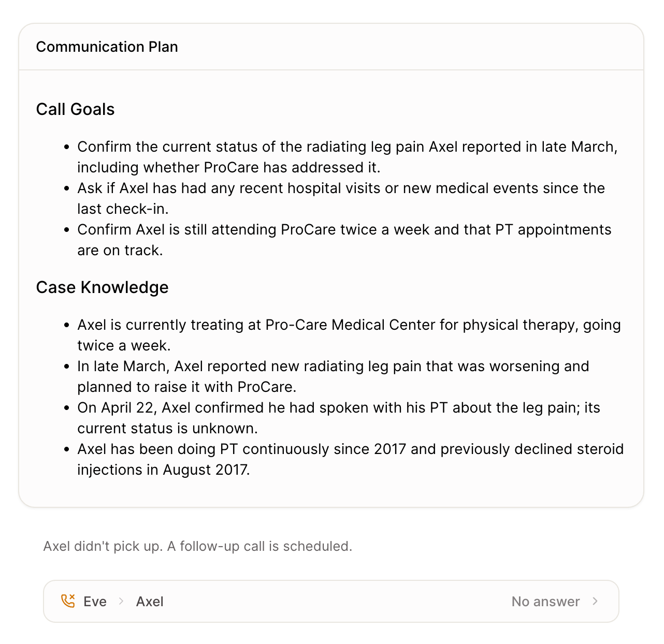This screenshot has width=664, height=644.
Task: Click the missed call phone icon
Action: (68, 601)
